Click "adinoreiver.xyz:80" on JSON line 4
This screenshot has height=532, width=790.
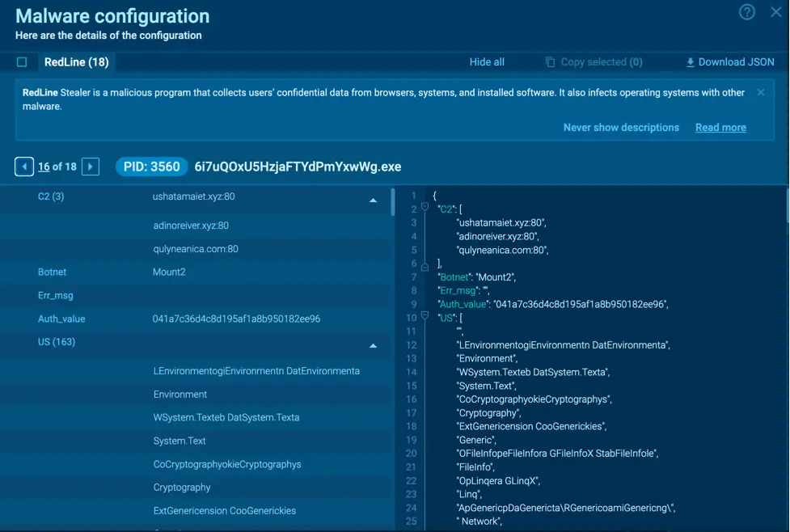(x=498, y=236)
